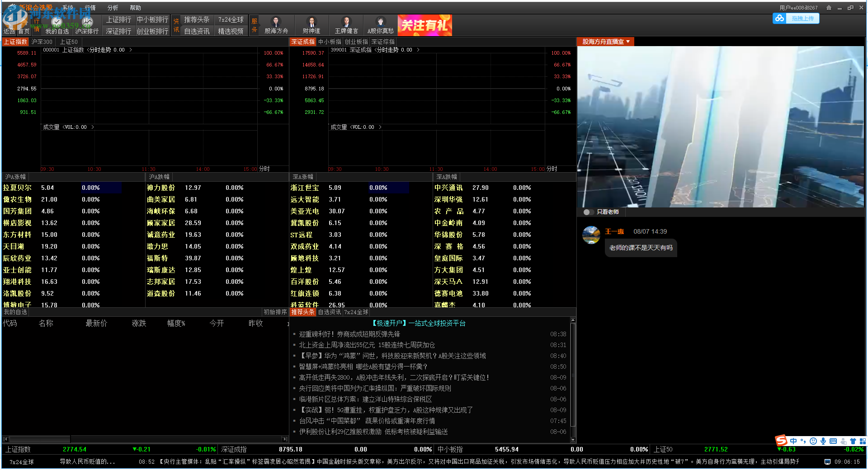Open the 行情 menu
Screen dimensions: 868x470
(90, 8)
